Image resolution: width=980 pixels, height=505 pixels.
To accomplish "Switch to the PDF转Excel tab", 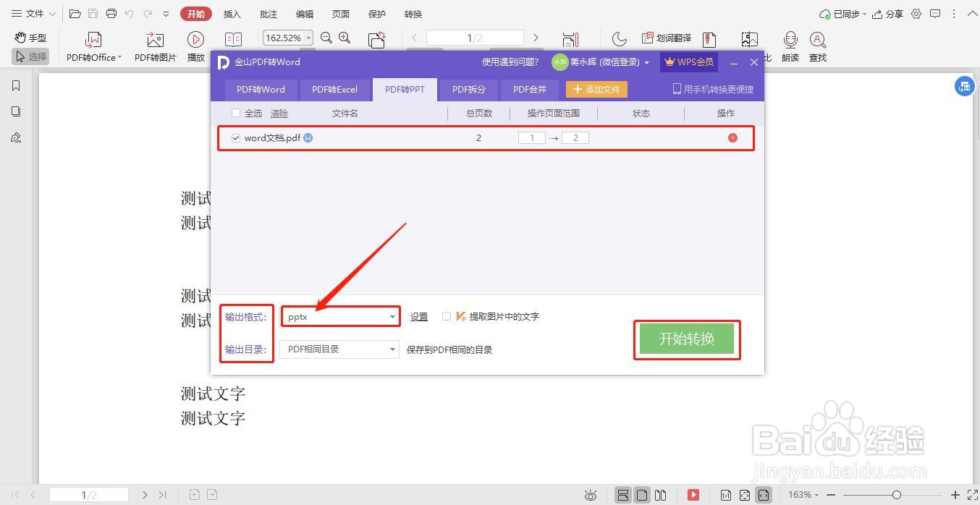I will [x=334, y=89].
